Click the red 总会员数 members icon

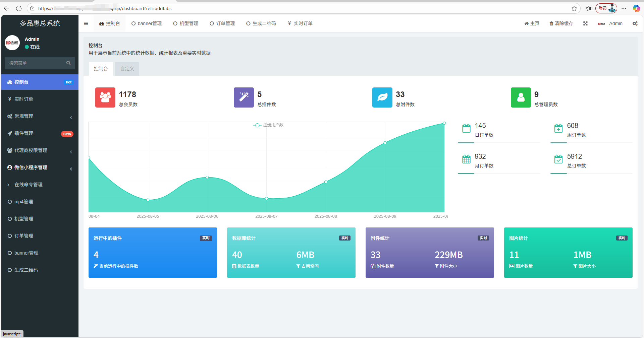click(105, 97)
